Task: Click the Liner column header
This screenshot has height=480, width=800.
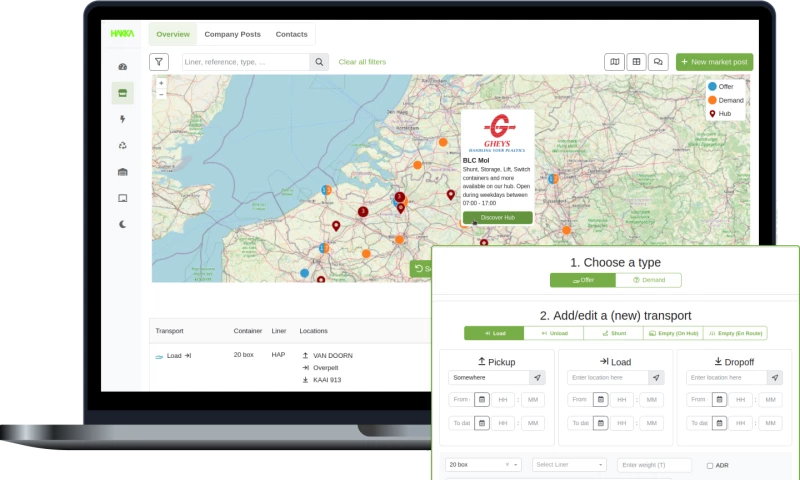Action: pos(279,331)
